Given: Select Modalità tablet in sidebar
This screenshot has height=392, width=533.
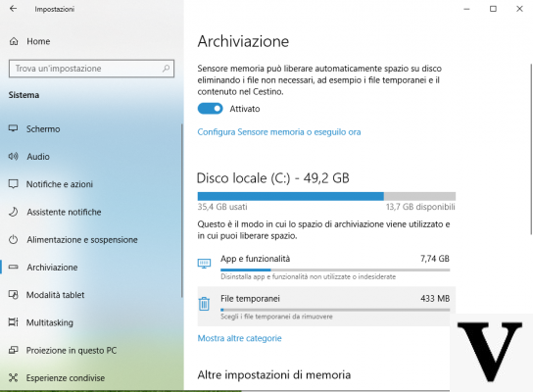Looking at the screenshot, I should coord(56,295).
